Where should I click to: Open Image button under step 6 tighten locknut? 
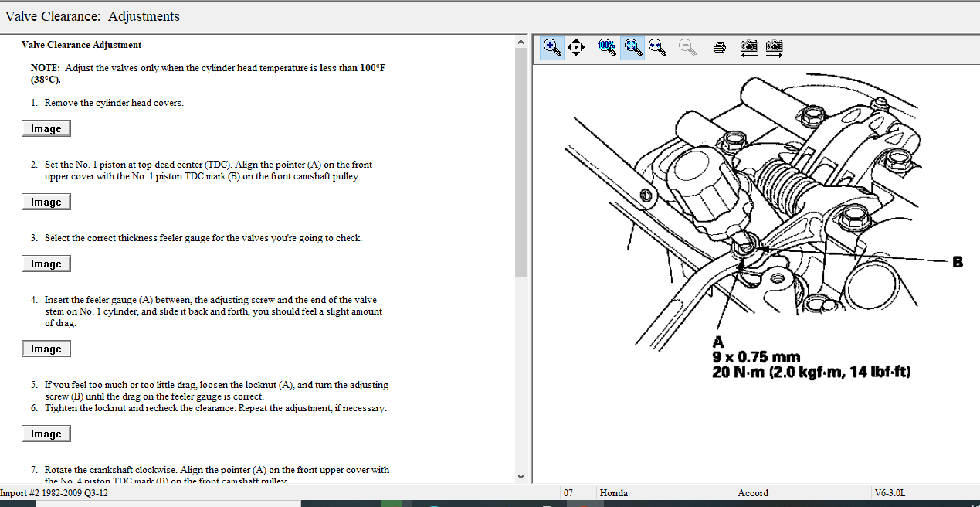[46, 434]
